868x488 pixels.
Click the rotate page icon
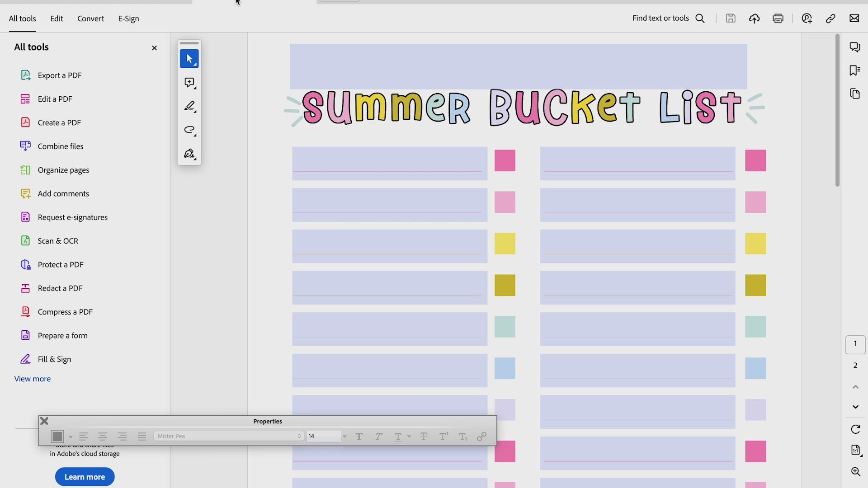point(855,429)
